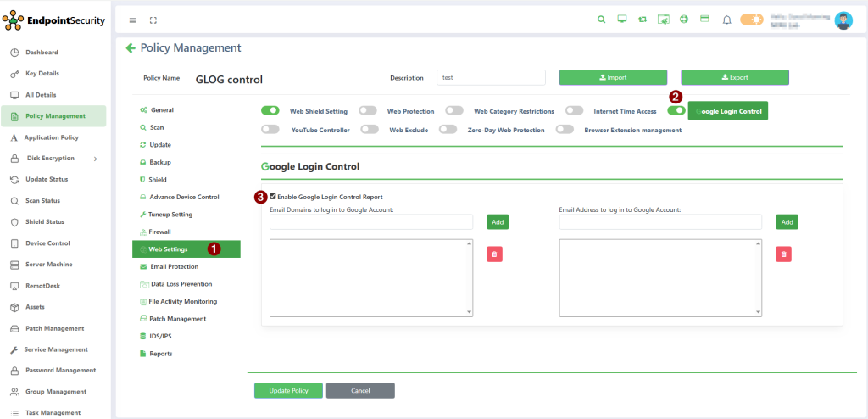Viewport: 868px width, 419px height.
Task: Select Data Loss Prevention in policy menu
Action: (x=181, y=284)
